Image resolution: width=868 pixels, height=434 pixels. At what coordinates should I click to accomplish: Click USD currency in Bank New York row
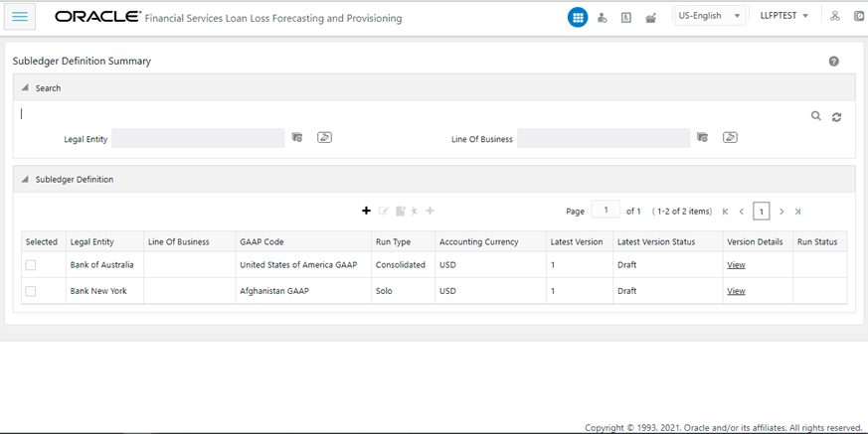[447, 291]
